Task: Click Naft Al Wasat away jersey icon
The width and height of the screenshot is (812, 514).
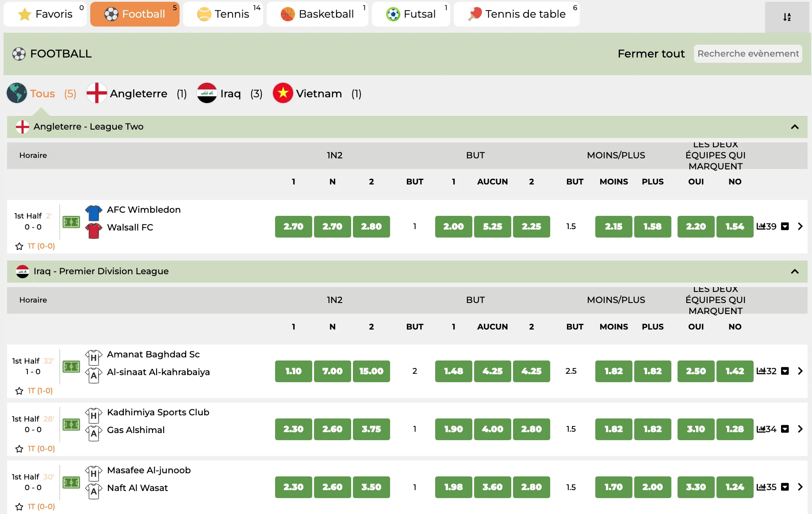Action: (x=94, y=491)
